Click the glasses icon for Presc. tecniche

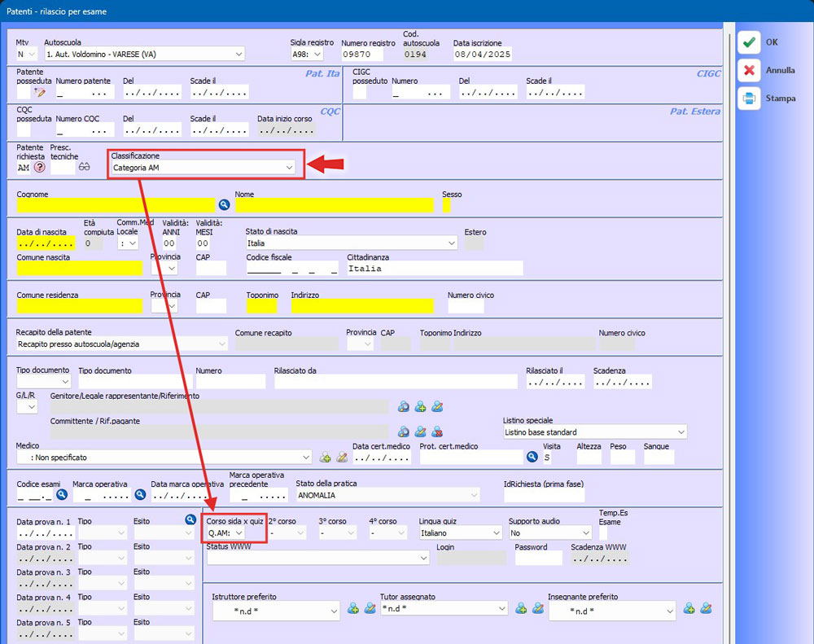click(84, 167)
